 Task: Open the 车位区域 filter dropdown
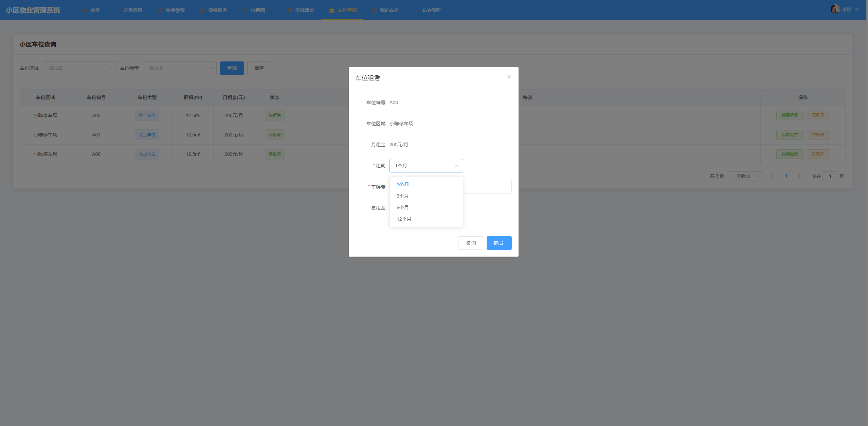tap(79, 68)
